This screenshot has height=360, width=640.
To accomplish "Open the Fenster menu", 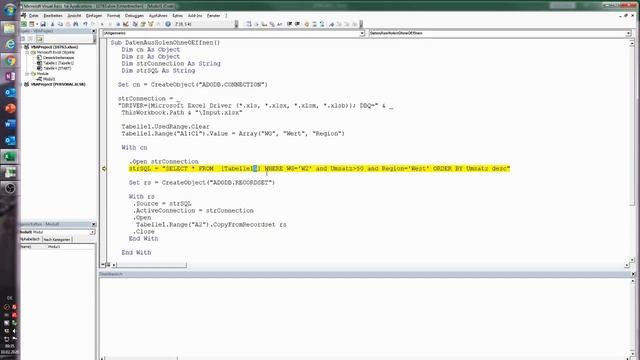I will [x=213, y=16].
